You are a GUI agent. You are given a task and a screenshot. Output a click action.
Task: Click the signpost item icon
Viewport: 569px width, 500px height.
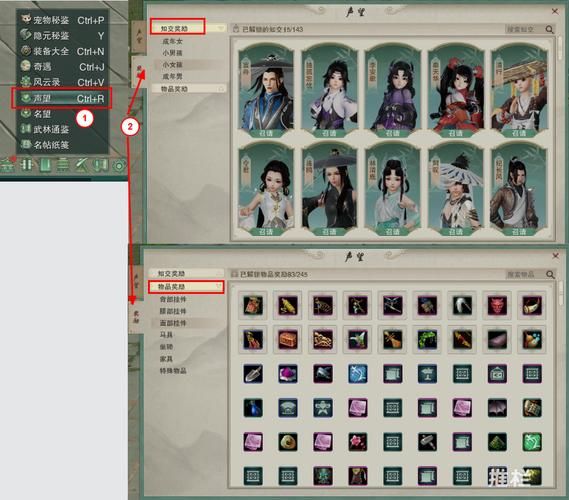[x=427, y=374]
